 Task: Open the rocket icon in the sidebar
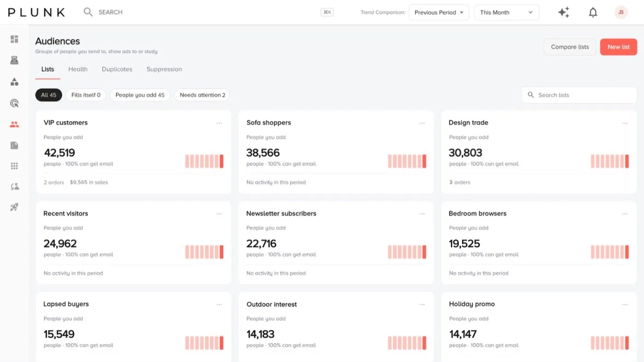click(14, 207)
